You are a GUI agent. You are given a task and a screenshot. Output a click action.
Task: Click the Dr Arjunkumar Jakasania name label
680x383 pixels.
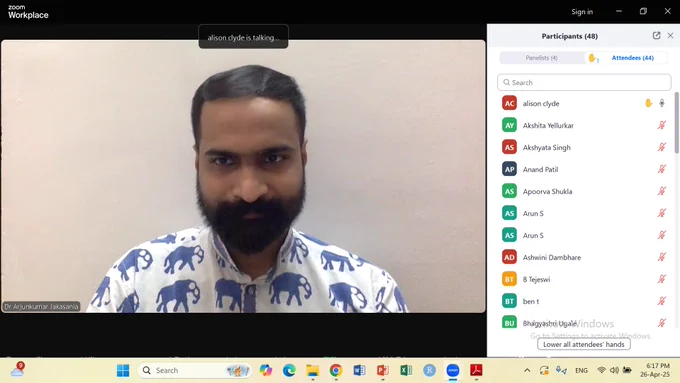pos(41,306)
